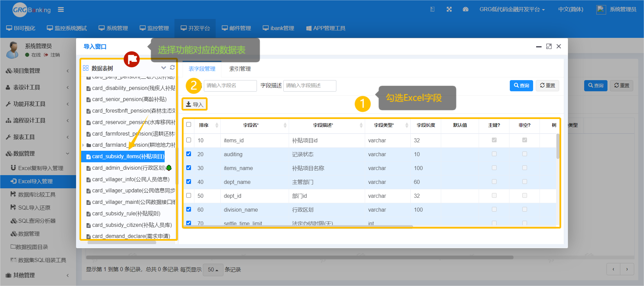Viewport: 644px width, 286px height.
Task: Click the 查询 button in import window
Action: (x=521, y=86)
